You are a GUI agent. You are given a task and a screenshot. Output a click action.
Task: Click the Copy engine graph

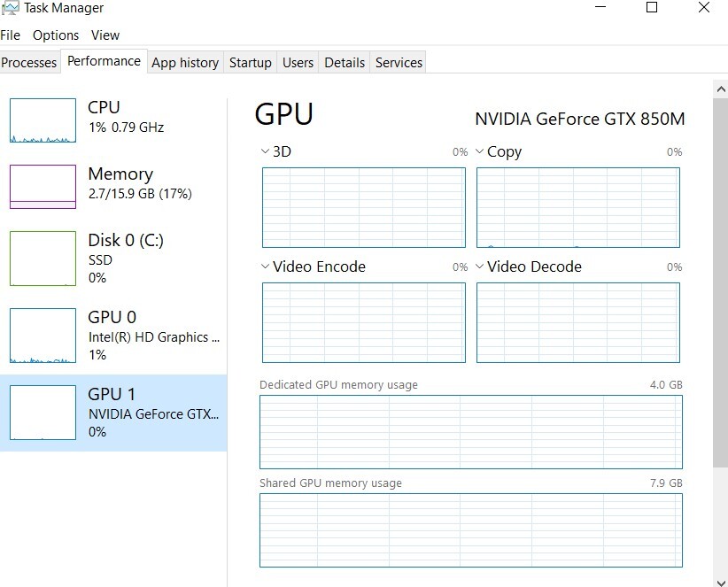578,207
